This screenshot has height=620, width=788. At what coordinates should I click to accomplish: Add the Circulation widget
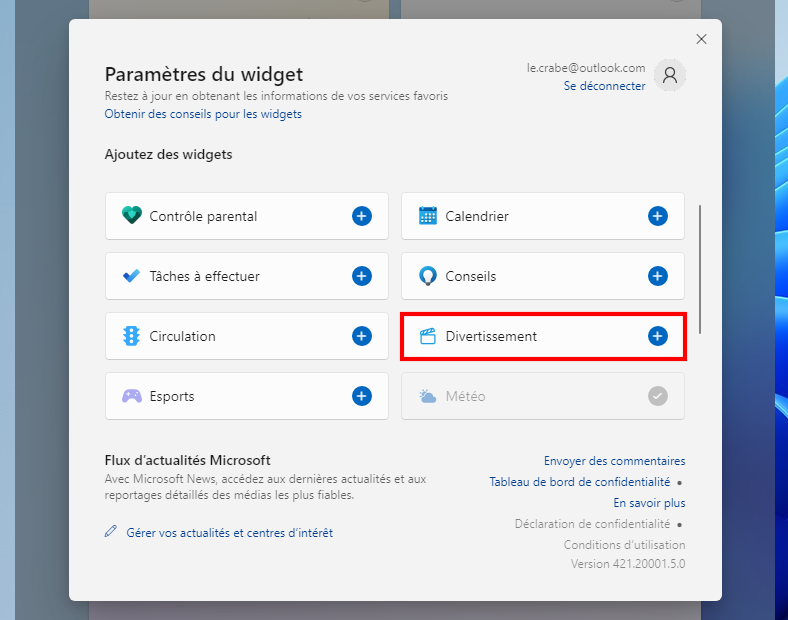coord(362,336)
